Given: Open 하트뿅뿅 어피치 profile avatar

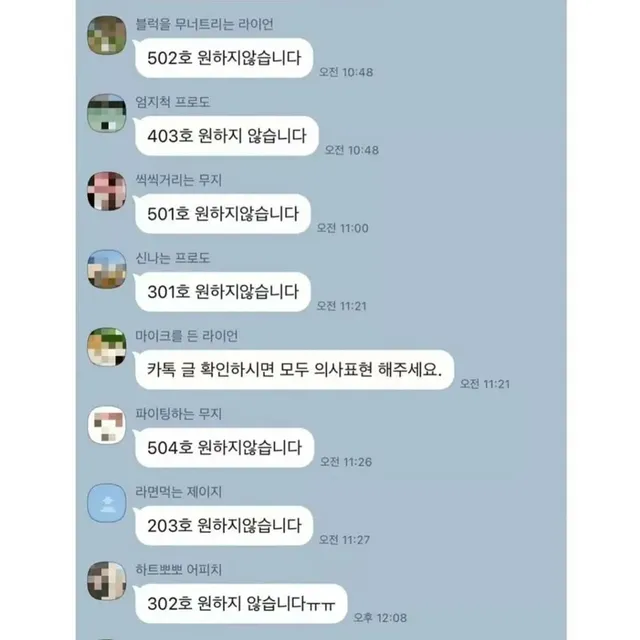Looking at the screenshot, I should [x=107, y=581].
